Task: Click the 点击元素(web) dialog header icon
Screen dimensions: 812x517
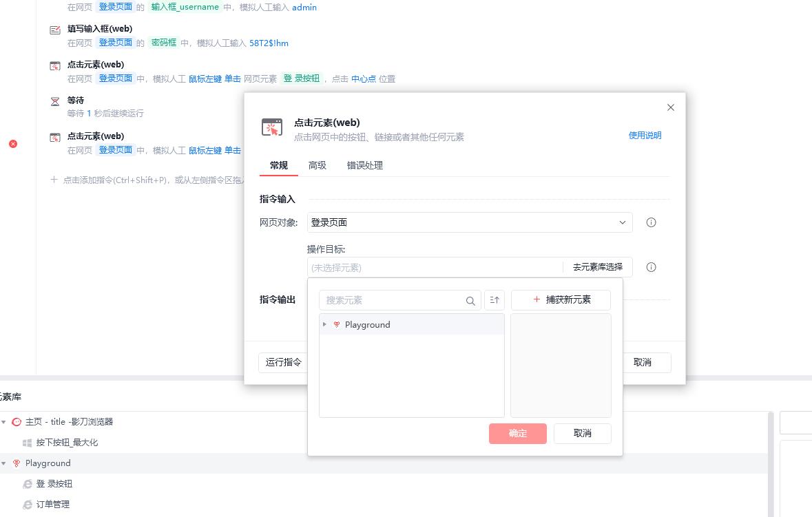Action: pos(272,127)
